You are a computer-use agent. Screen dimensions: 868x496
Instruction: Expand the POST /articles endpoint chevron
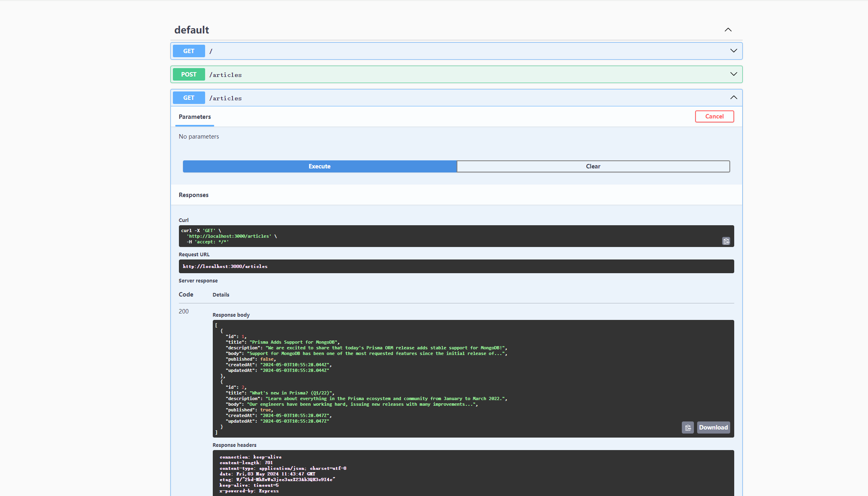[733, 74]
